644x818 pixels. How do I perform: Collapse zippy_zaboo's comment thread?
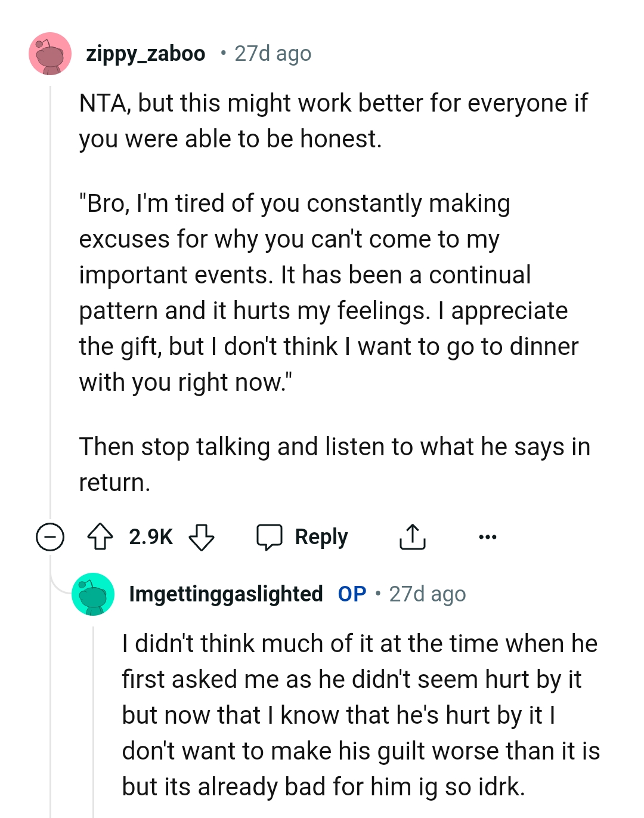[51, 536]
